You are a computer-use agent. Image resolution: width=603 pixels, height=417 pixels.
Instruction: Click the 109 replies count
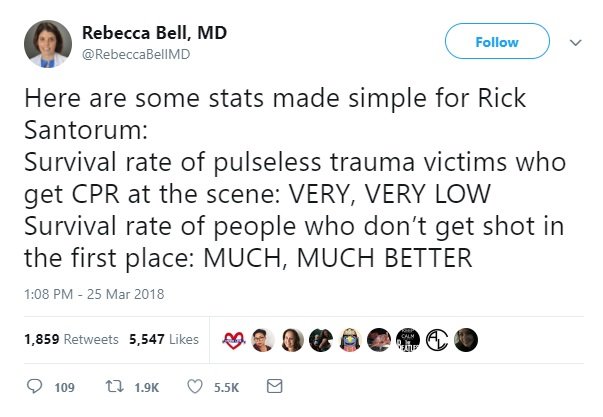click(62, 386)
